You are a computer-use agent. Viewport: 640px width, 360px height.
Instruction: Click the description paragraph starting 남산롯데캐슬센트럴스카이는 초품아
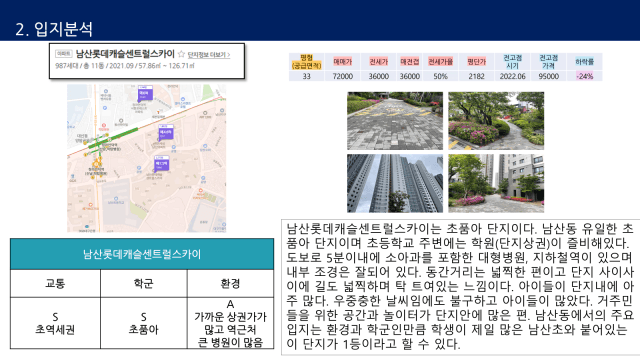(460, 286)
